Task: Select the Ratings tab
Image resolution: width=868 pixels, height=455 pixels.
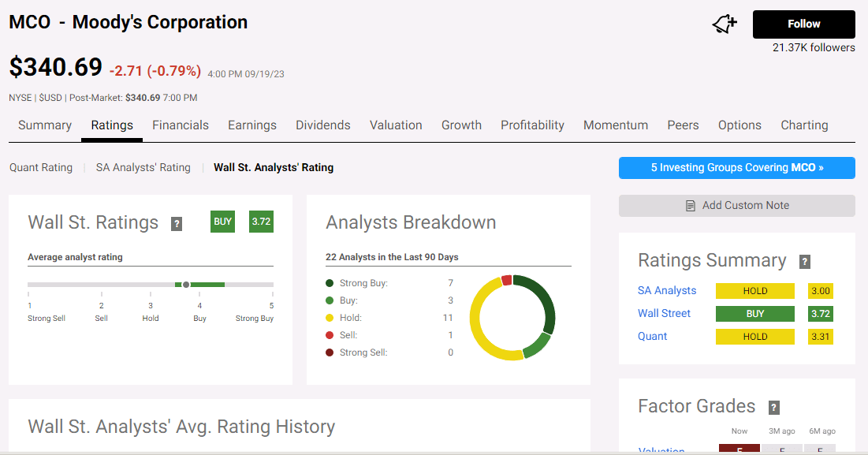Action: pos(112,125)
